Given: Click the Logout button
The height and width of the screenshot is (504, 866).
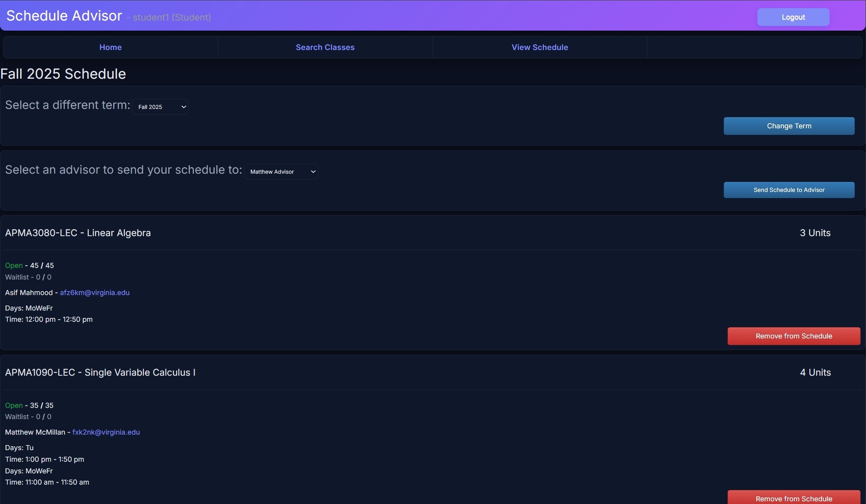Looking at the screenshot, I should click(x=793, y=17).
